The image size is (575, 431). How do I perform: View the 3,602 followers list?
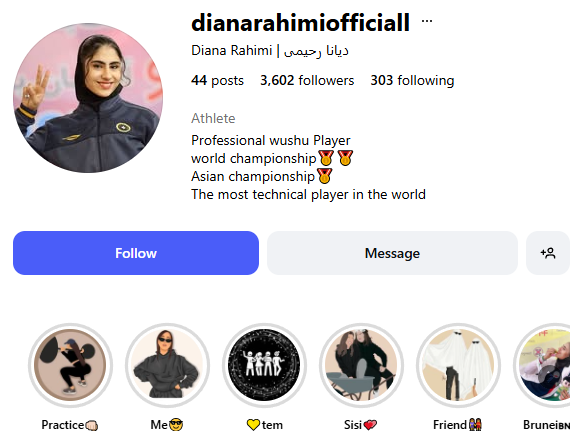(307, 80)
